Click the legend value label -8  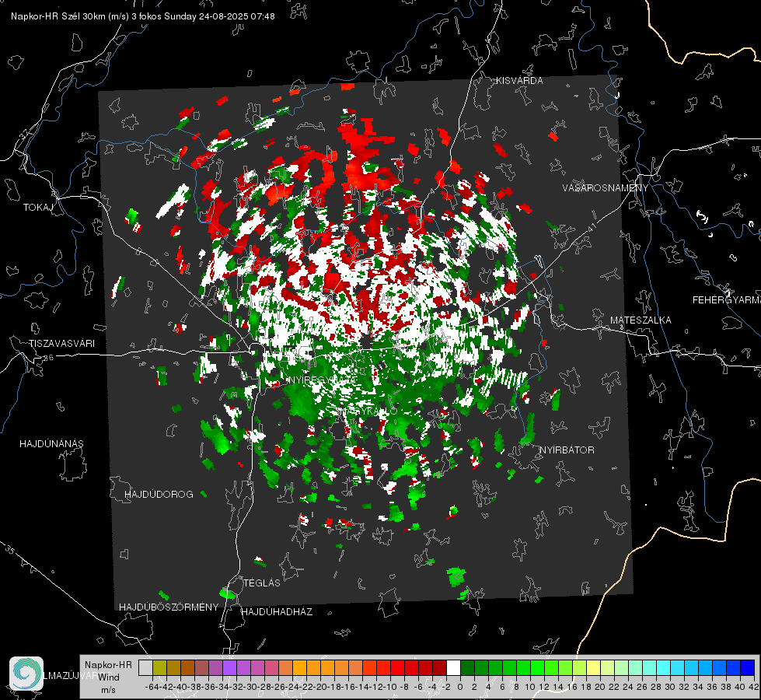(404, 687)
